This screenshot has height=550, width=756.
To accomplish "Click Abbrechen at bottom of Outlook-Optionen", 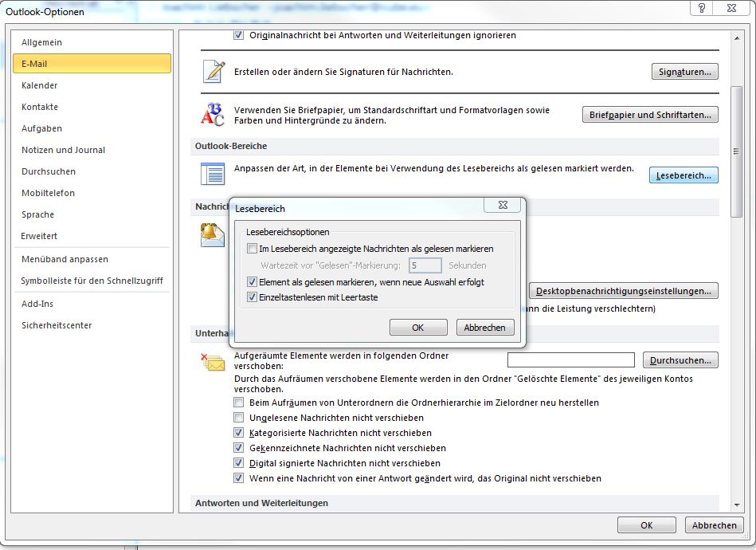I will 714,525.
